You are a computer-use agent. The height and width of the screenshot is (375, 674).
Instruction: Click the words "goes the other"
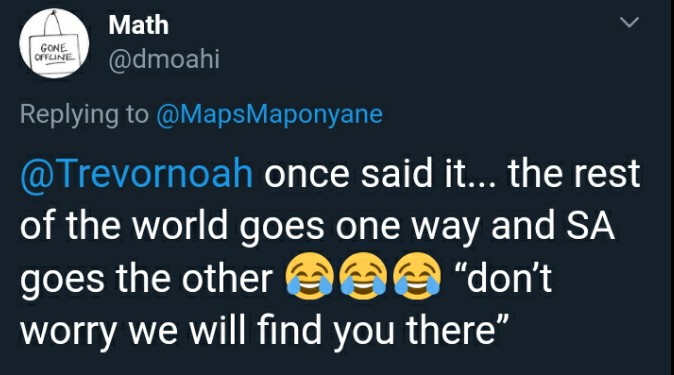[x=146, y=280]
